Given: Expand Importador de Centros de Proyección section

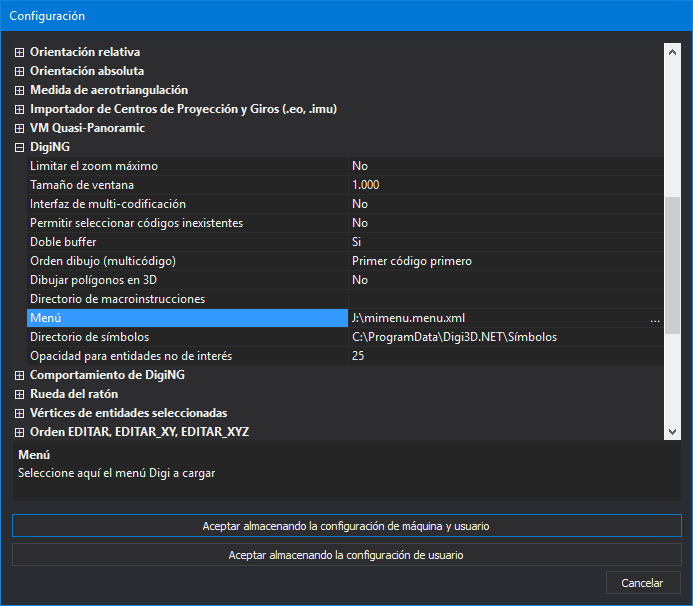Looking at the screenshot, I should click(x=19, y=109).
